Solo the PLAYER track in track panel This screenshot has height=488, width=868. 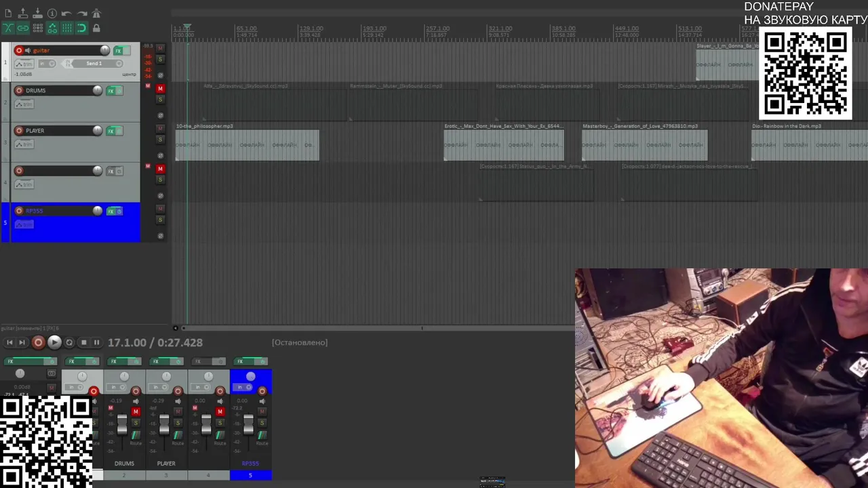pyautogui.click(x=160, y=140)
